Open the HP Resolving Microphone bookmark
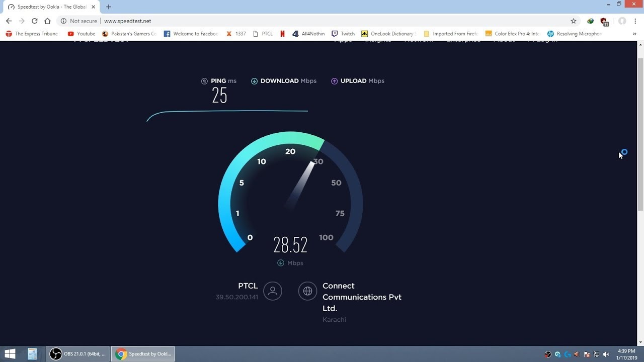644x362 pixels. (575, 34)
